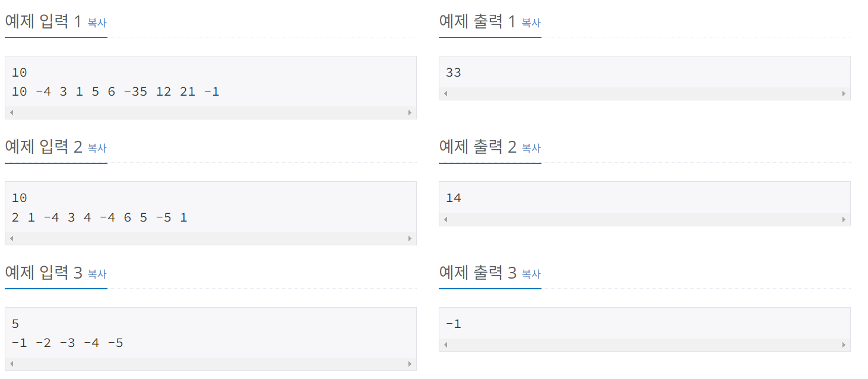Click the left scroll arrow under 예제 출력 3
Viewport: 868px width, 379px height.
coord(444,345)
